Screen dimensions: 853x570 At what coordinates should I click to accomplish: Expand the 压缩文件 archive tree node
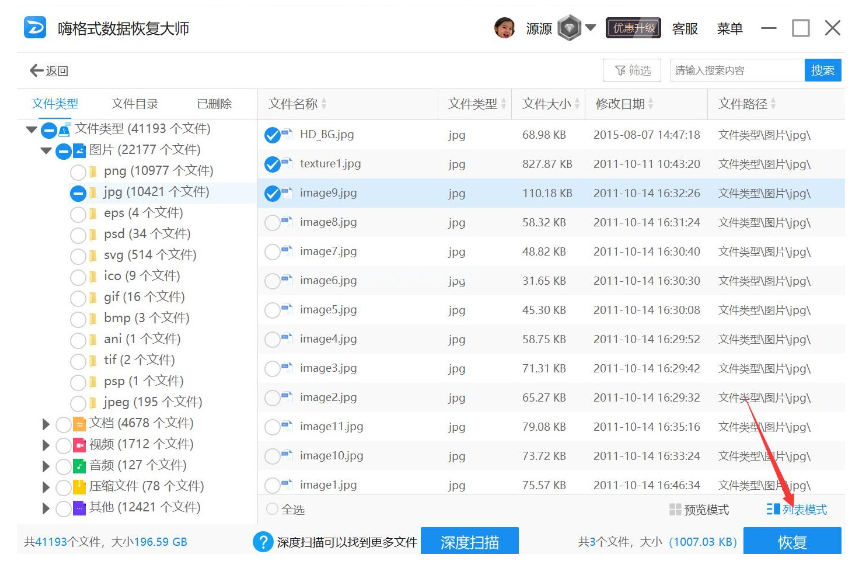point(46,487)
